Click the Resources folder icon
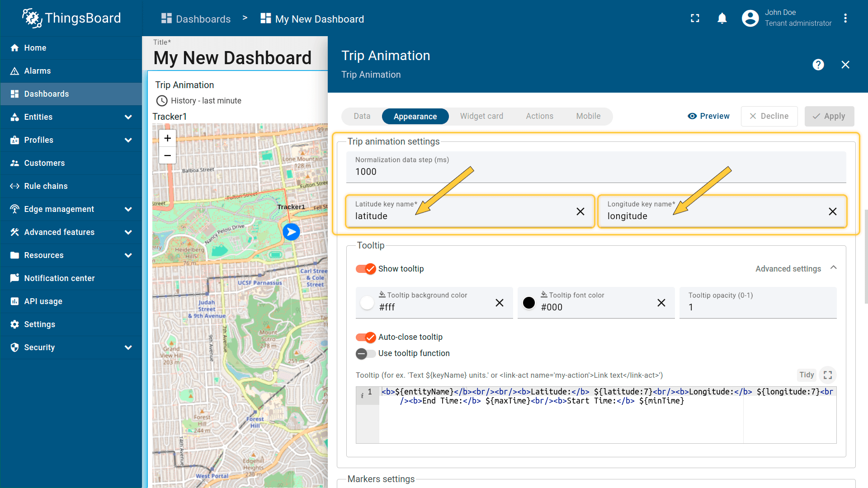Image resolution: width=868 pixels, height=488 pixels. pyautogui.click(x=14, y=255)
